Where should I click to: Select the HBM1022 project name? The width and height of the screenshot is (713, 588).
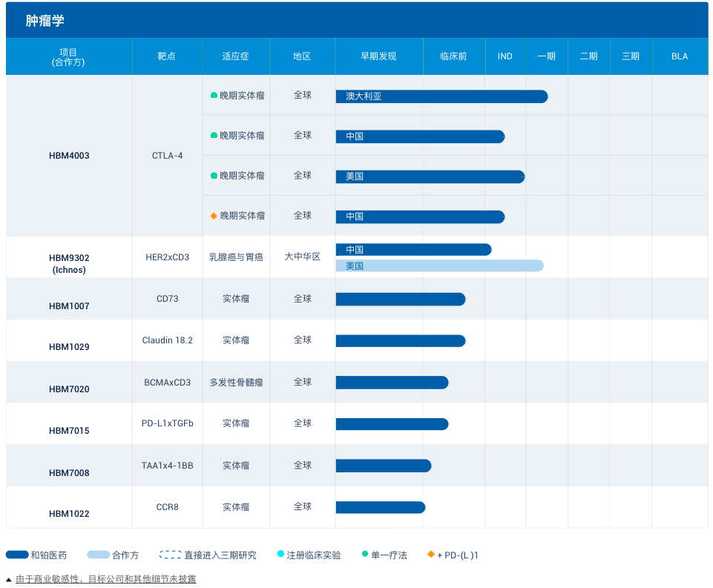tap(69, 514)
